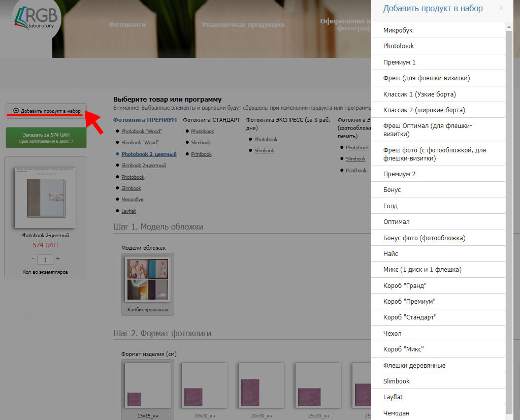Pick Флешки деревянные in the panel
Image resolution: width=520 pixels, height=420 pixels.
coord(414,365)
